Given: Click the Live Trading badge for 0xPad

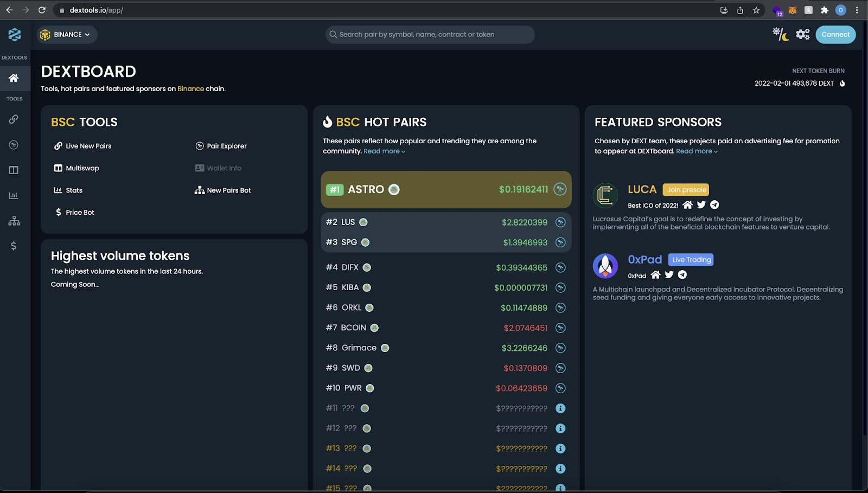Looking at the screenshot, I should tap(691, 260).
